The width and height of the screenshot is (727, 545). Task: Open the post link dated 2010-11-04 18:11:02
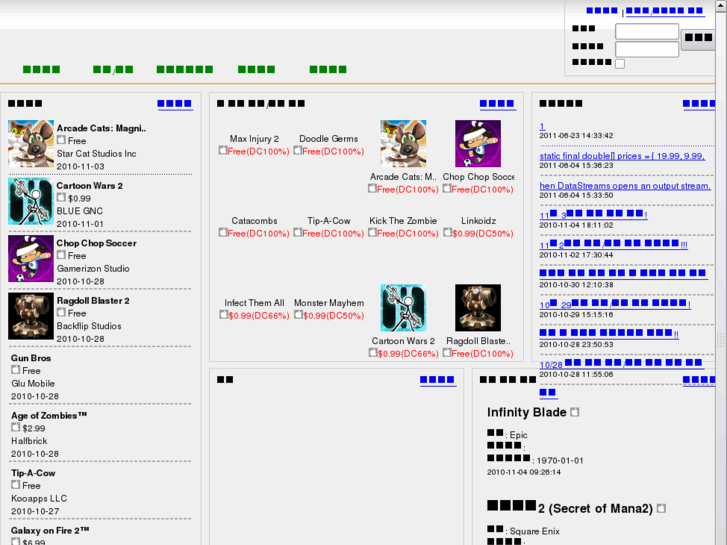click(593, 214)
